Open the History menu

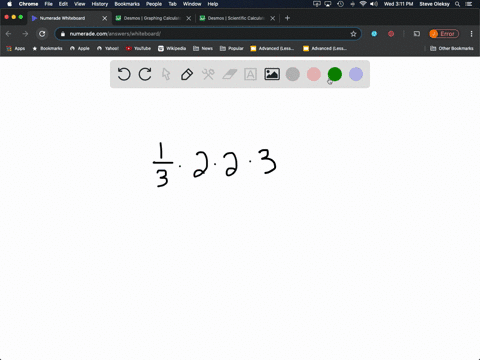click(100, 4)
